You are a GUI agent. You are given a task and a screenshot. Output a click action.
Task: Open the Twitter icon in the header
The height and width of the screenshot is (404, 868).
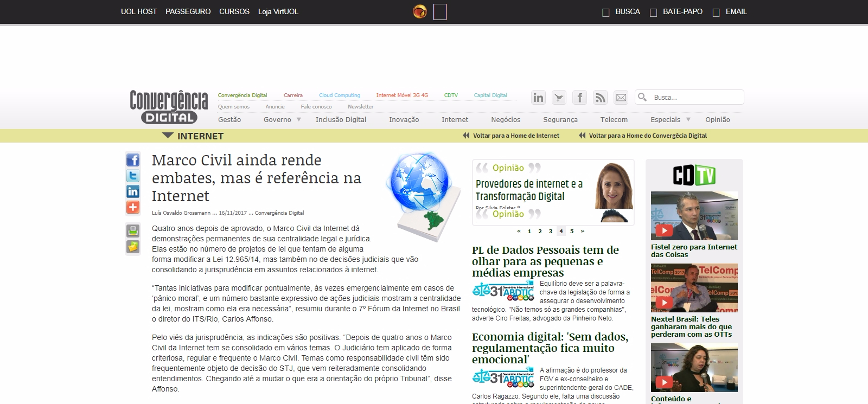(x=559, y=98)
